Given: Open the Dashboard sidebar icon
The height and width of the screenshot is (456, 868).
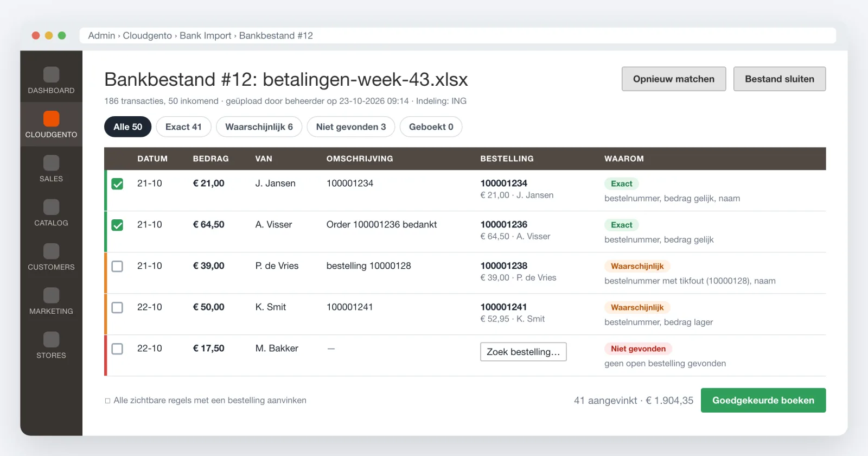Looking at the screenshot, I should pos(51,74).
